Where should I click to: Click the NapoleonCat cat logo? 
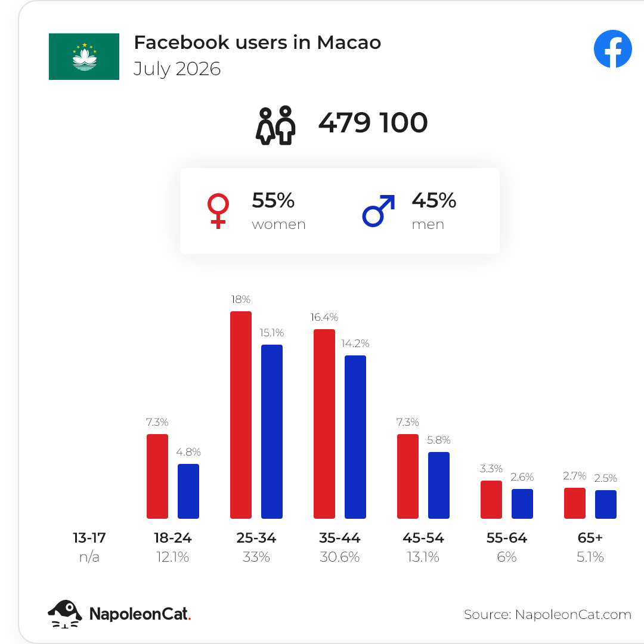point(65,614)
